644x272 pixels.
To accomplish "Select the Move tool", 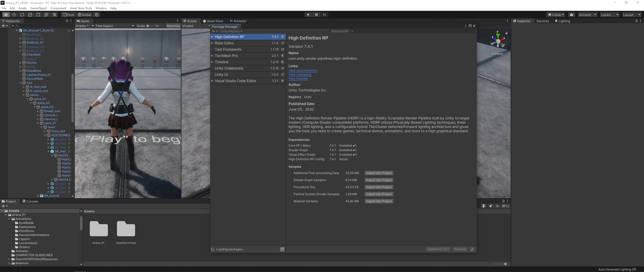I will (x=14, y=15).
